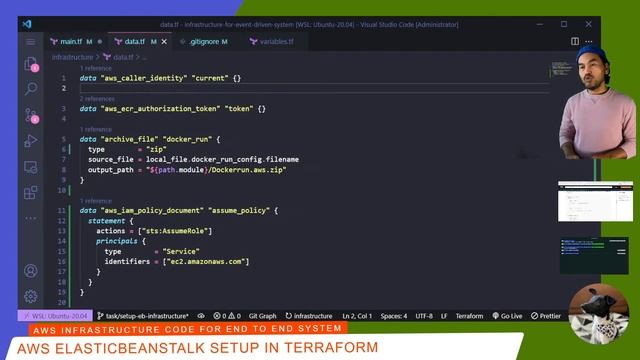Change indentation via Spaces: 4

[394, 316]
